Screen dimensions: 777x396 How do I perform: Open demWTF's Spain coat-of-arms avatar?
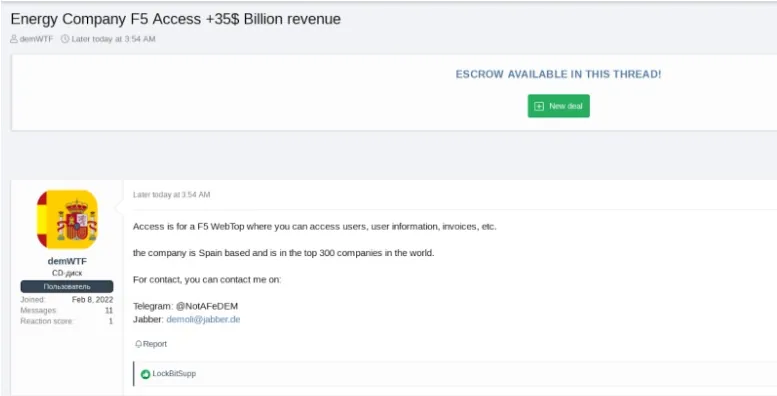pos(67,220)
